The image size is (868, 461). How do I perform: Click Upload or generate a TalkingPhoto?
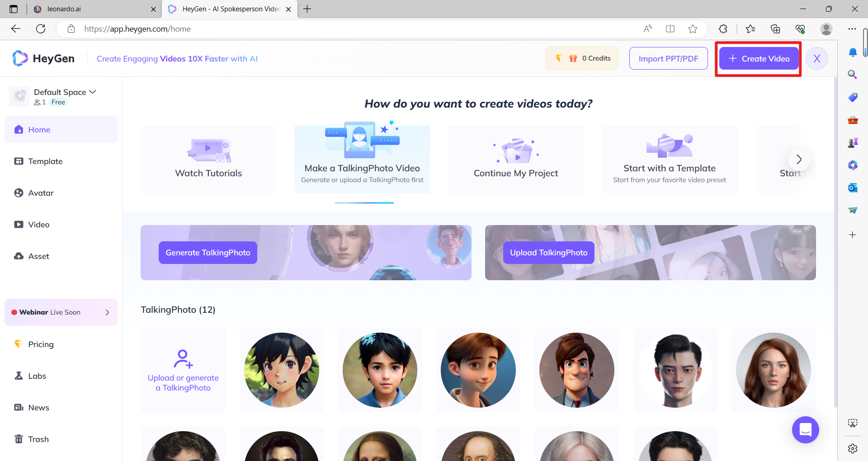(x=183, y=370)
